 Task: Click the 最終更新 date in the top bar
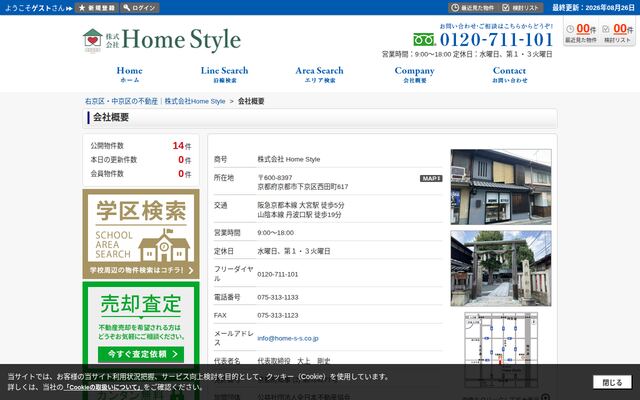click(593, 8)
